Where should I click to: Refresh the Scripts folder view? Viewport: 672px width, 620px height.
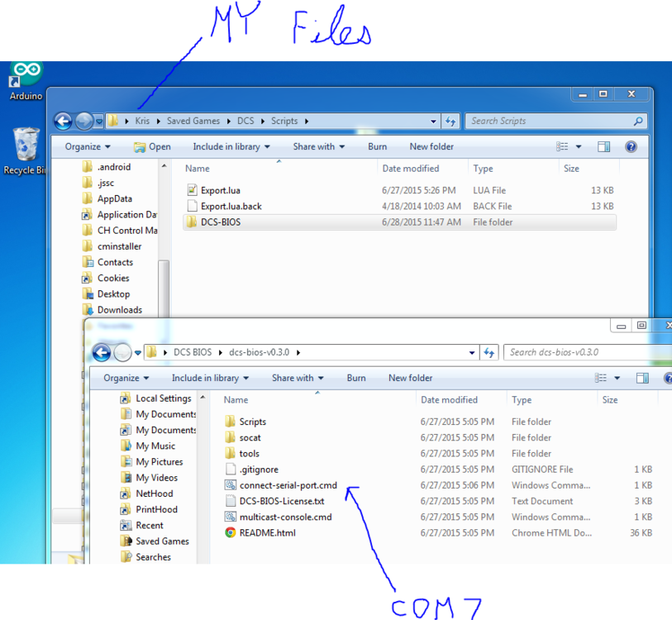450,122
